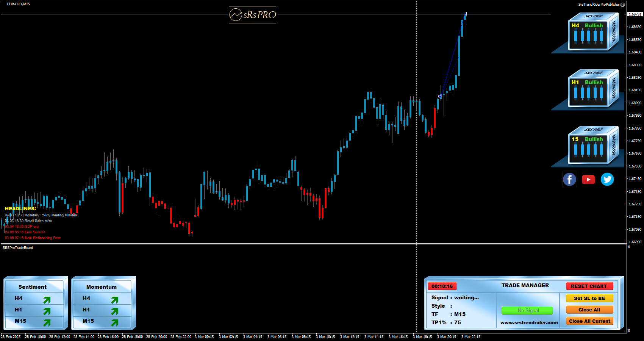This screenshot has height=341, width=644.
Task: Click the red countdown timer 00:10:16
Action: pyautogui.click(x=442, y=286)
